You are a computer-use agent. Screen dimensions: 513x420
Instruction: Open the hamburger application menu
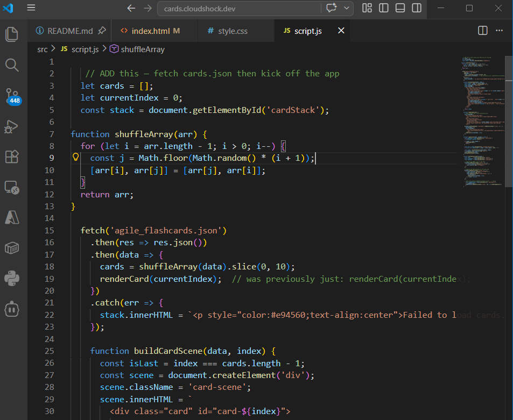click(31, 8)
